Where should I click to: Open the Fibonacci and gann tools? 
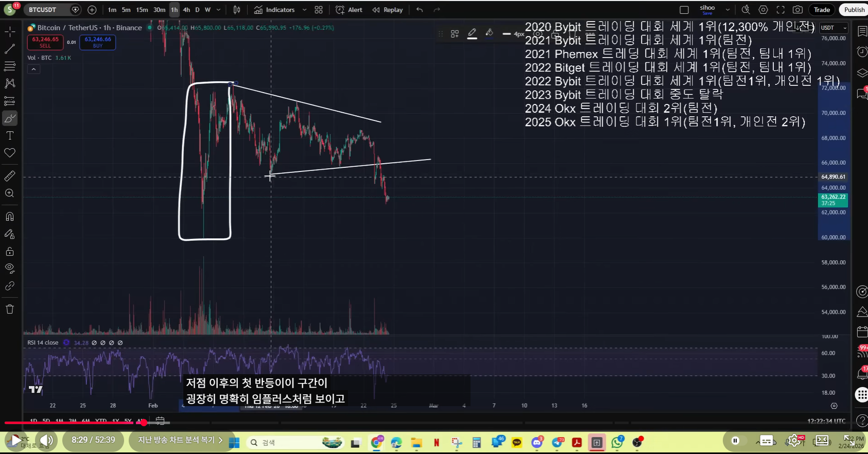point(10,66)
